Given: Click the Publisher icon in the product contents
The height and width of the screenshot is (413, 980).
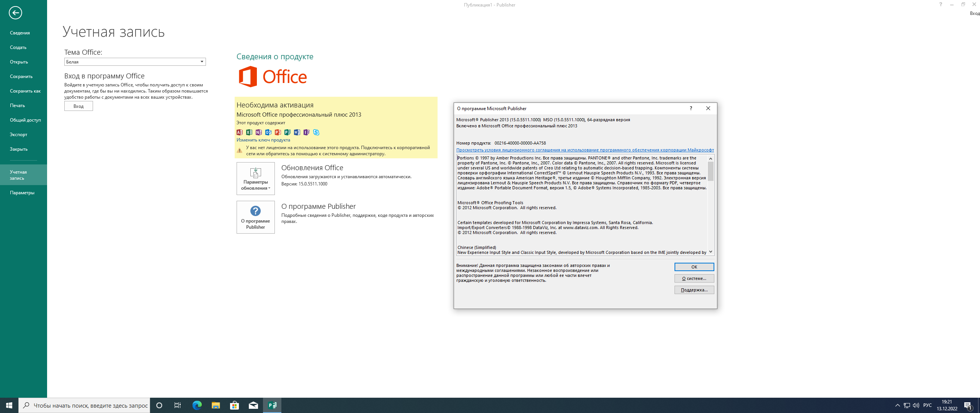Looking at the screenshot, I should coord(287,132).
